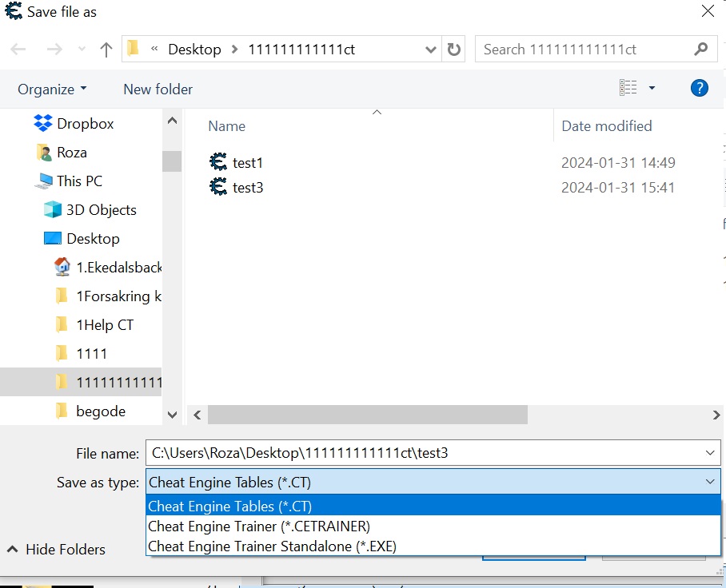726x588 pixels.
Task: Click the test3 Cheat Engine file icon
Action: tap(217, 188)
